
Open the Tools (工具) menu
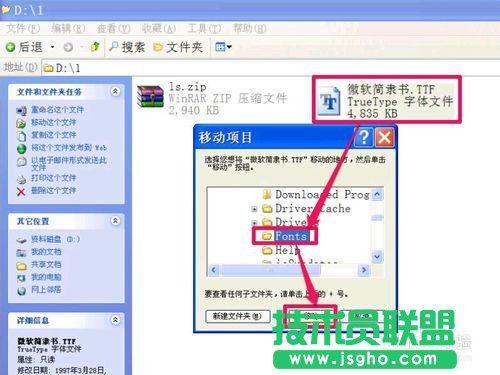click(204, 29)
